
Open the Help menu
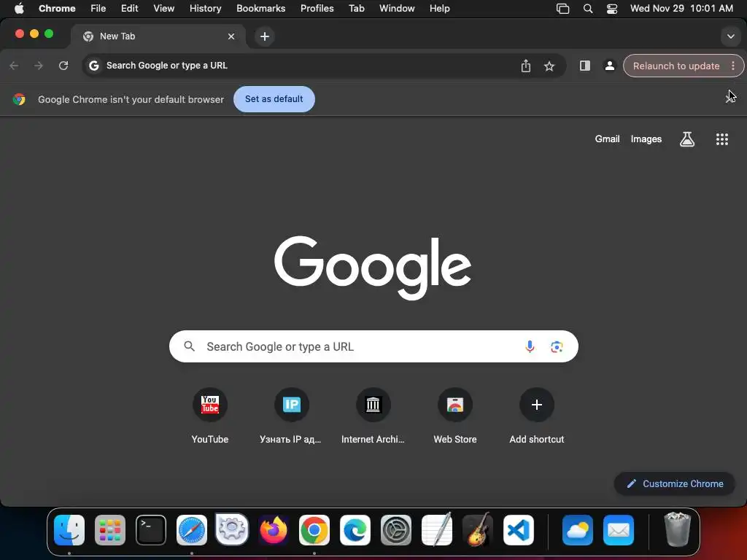[x=439, y=8]
